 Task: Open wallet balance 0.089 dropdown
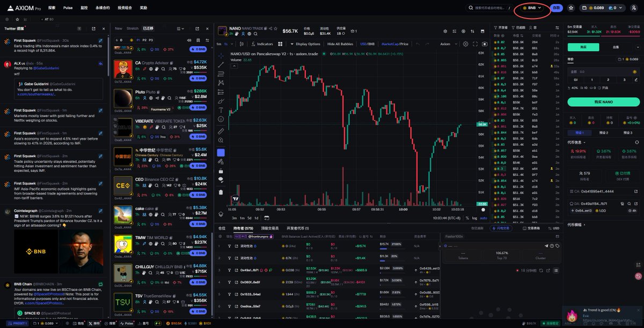click(x=603, y=8)
